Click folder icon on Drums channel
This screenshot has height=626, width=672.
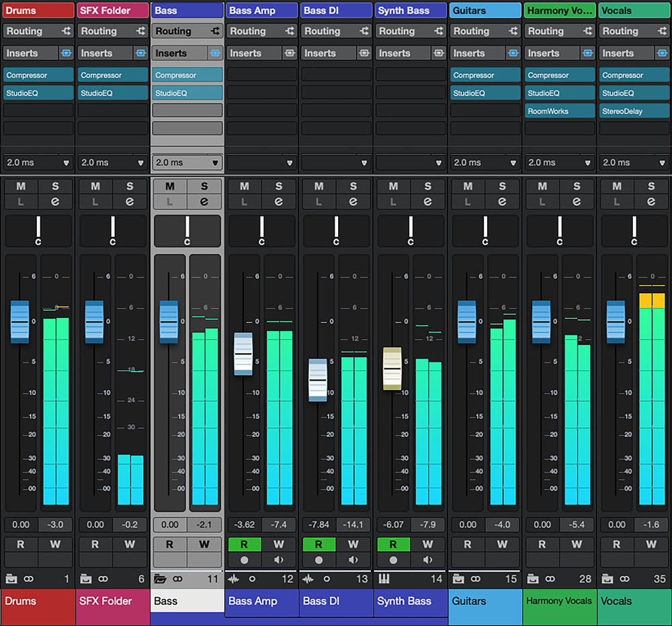(x=11, y=579)
